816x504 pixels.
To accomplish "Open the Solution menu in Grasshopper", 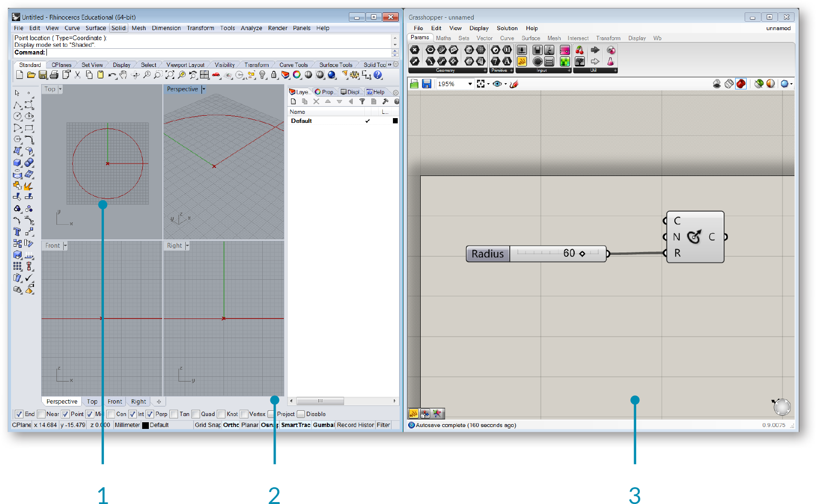I will pyautogui.click(x=507, y=28).
